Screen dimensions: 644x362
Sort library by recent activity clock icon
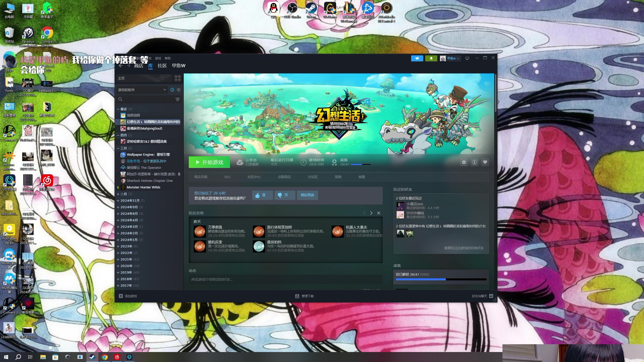point(172,90)
